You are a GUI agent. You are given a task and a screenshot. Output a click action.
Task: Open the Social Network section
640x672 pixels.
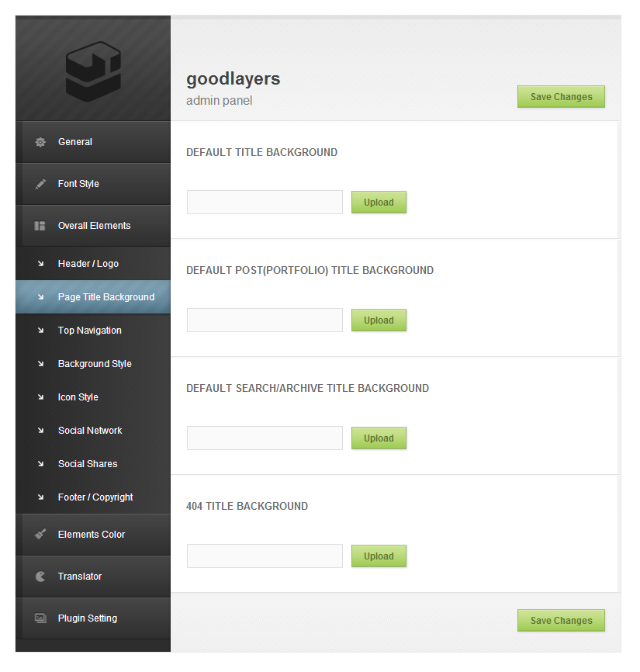click(x=90, y=431)
